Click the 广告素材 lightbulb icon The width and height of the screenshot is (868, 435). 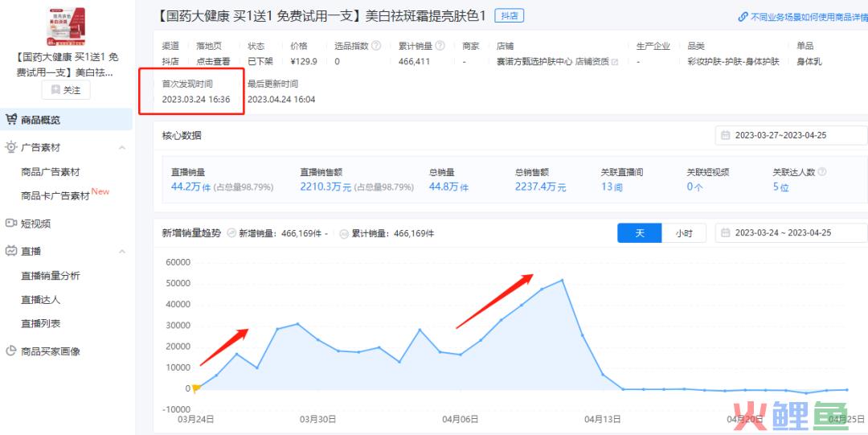11,147
